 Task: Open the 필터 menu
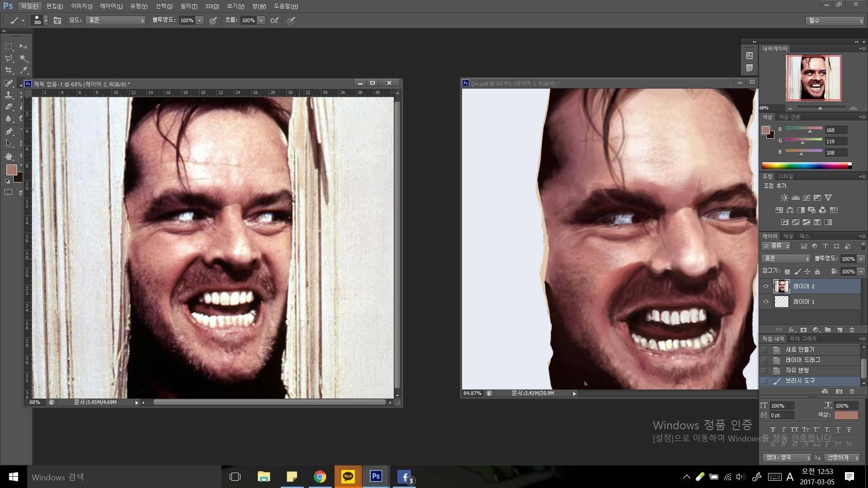tap(189, 6)
